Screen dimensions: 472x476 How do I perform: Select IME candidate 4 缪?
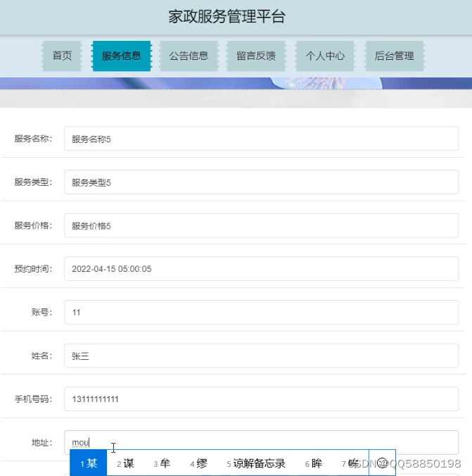198,463
